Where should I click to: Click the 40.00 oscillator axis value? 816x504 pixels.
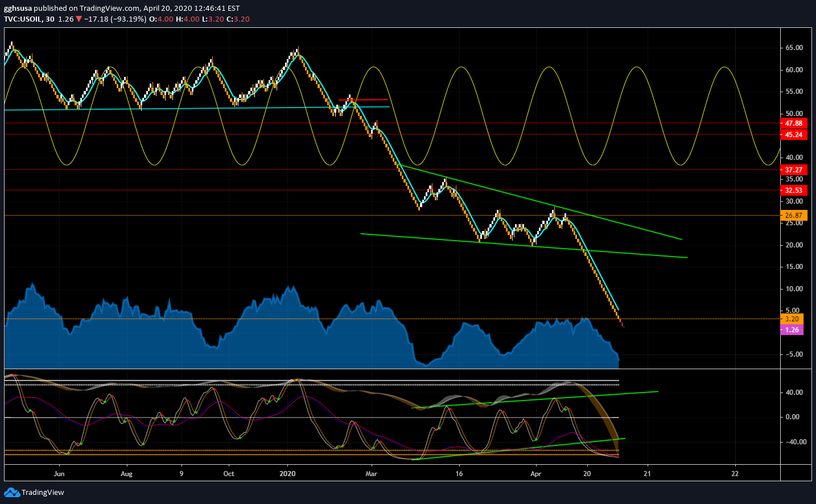click(794, 393)
